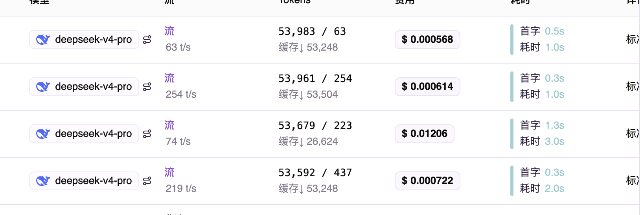Image resolution: width=644 pixels, height=215 pixels.
Task: Open the deepseek-v4-pro tag costing $ 0.000568
Action: tap(84, 40)
